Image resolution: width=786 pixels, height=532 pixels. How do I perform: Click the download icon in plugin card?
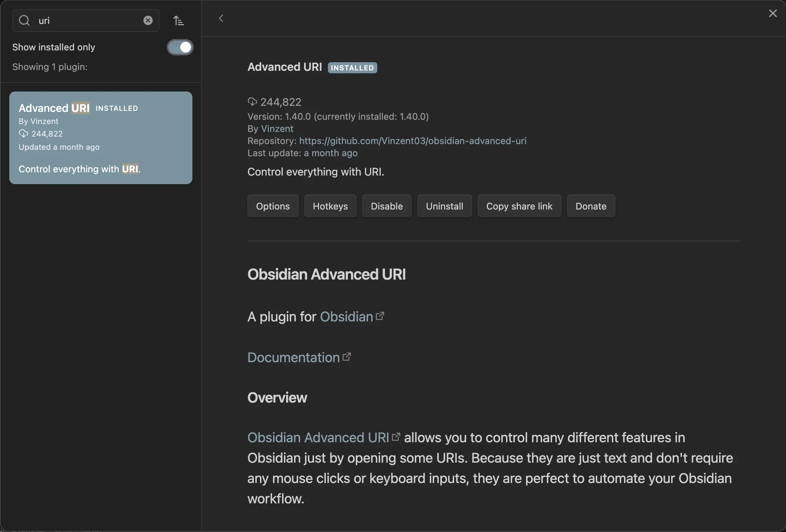23,134
